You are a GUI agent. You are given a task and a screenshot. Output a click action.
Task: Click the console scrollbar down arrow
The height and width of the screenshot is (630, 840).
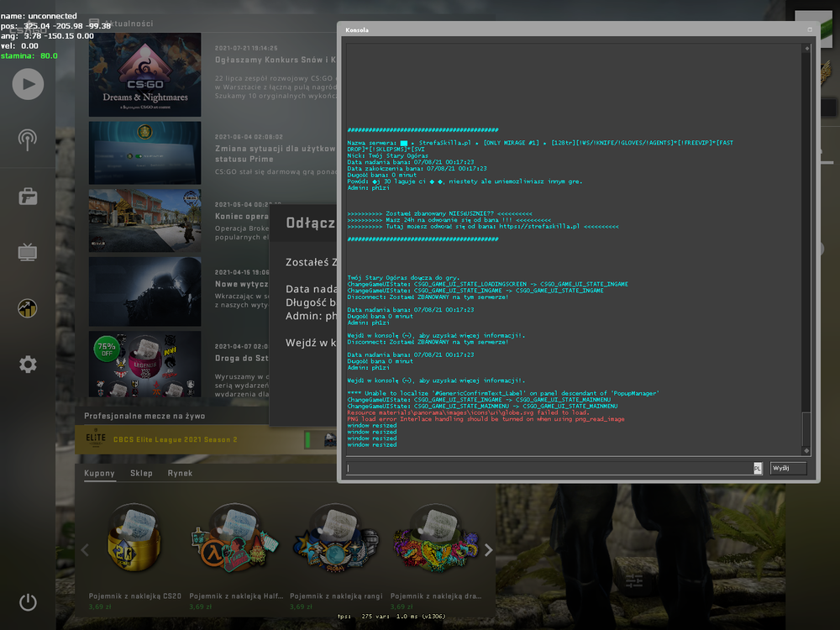806,450
